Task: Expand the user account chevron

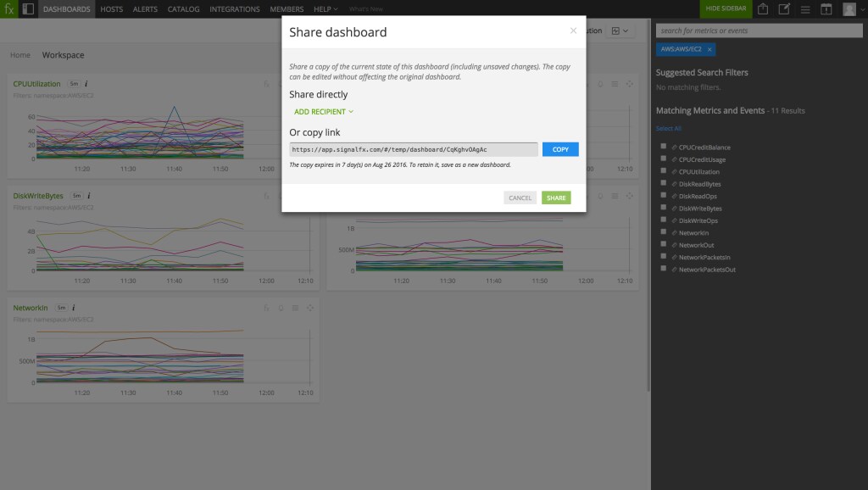Action: coord(862,8)
